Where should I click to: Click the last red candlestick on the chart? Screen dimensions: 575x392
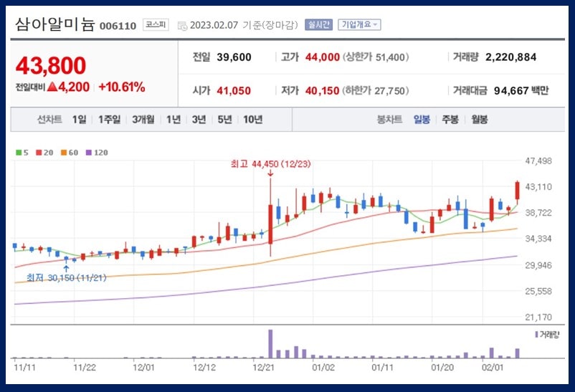tap(518, 192)
